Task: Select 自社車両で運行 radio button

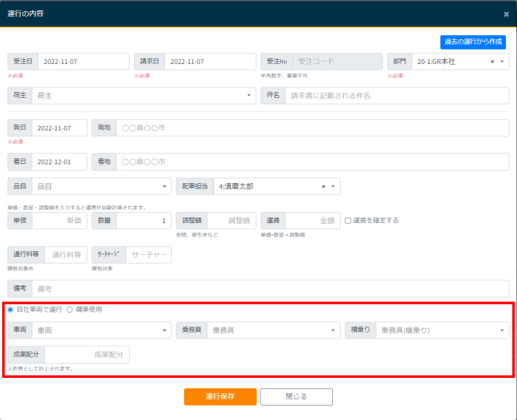Action: tap(10, 310)
